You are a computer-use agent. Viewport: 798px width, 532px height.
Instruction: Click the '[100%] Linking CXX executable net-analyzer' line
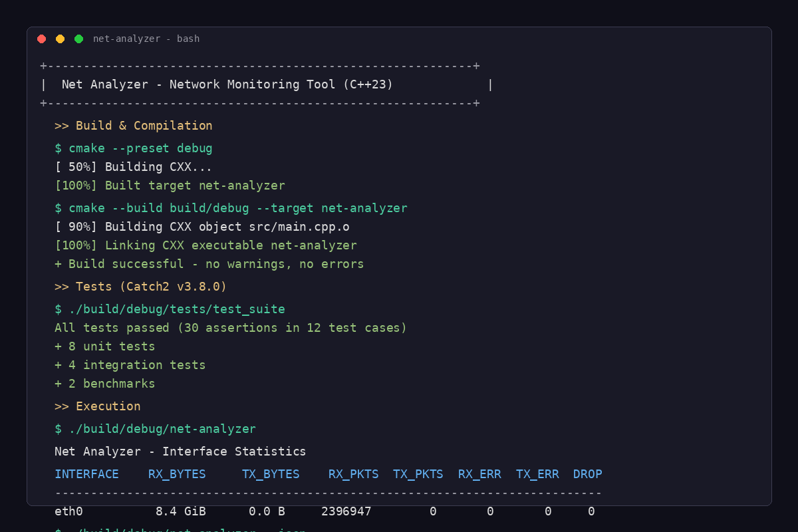click(x=205, y=245)
